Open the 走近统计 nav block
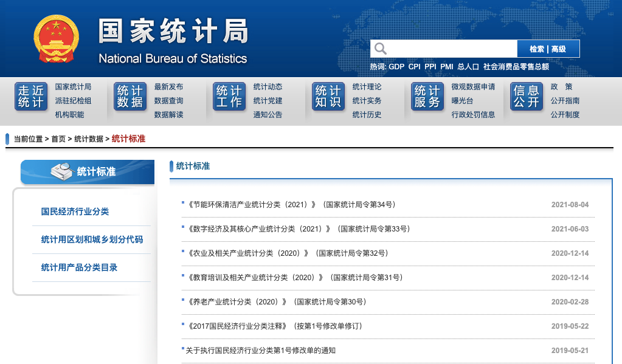622x364 pixels. click(31, 97)
